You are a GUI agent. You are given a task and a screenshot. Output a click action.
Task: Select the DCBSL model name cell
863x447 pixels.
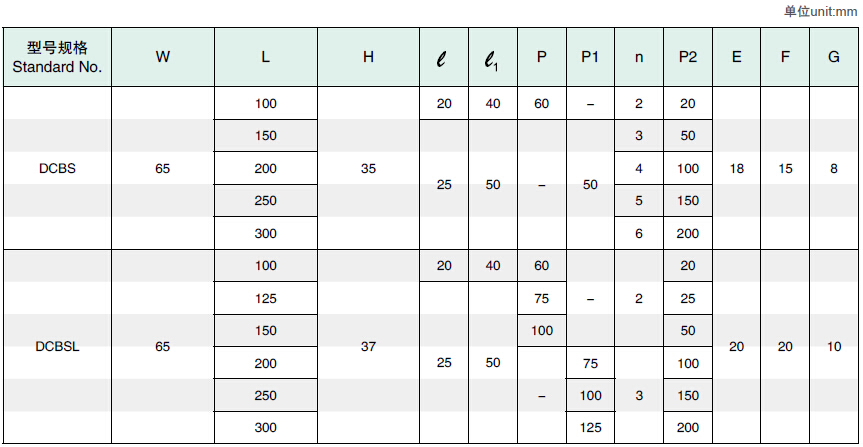(57, 347)
